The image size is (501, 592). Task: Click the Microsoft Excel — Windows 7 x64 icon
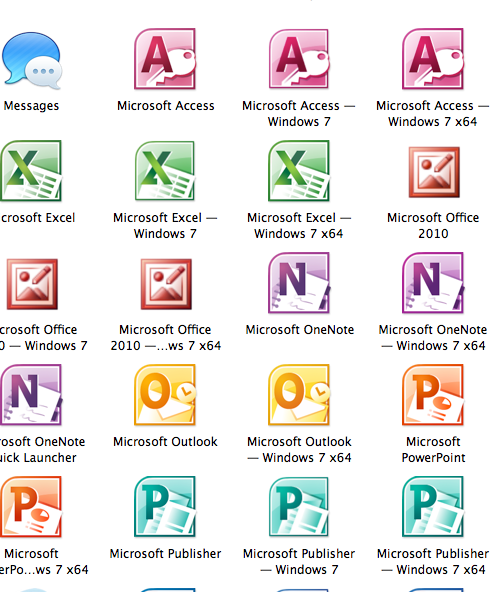pyautogui.click(x=299, y=171)
